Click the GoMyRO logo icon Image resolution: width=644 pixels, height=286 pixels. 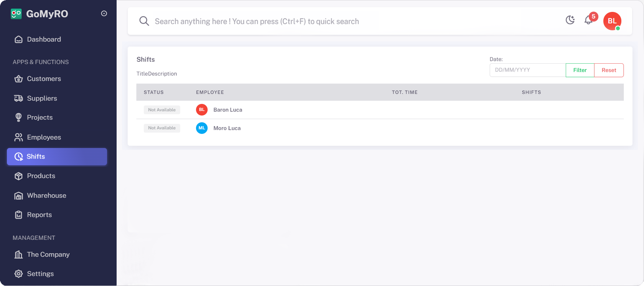pyautogui.click(x=16, y=14)
